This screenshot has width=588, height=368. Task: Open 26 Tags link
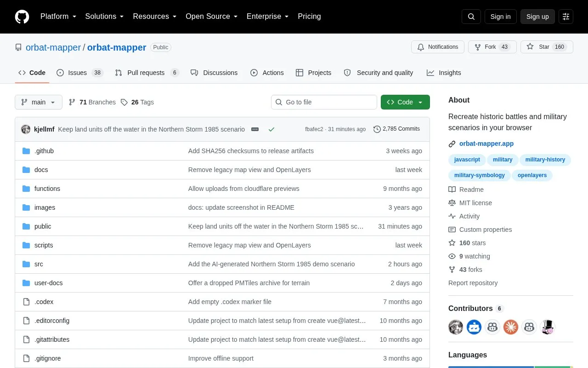pyautogui.click(x=137, y=102)
